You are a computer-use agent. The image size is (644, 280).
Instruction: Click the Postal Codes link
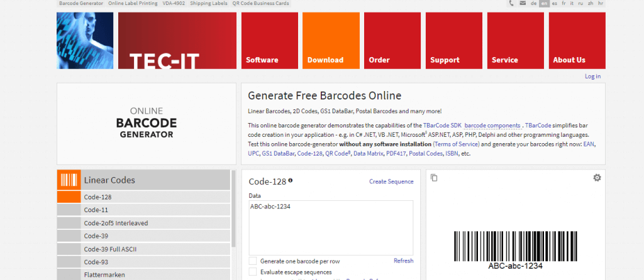[x=426, y=154]
